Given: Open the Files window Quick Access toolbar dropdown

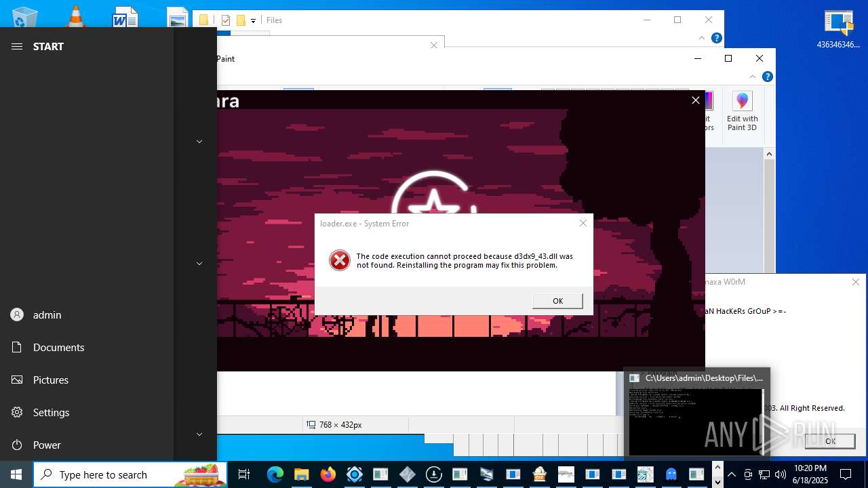Looking at the screenshot, I should [x=253, y=20].
